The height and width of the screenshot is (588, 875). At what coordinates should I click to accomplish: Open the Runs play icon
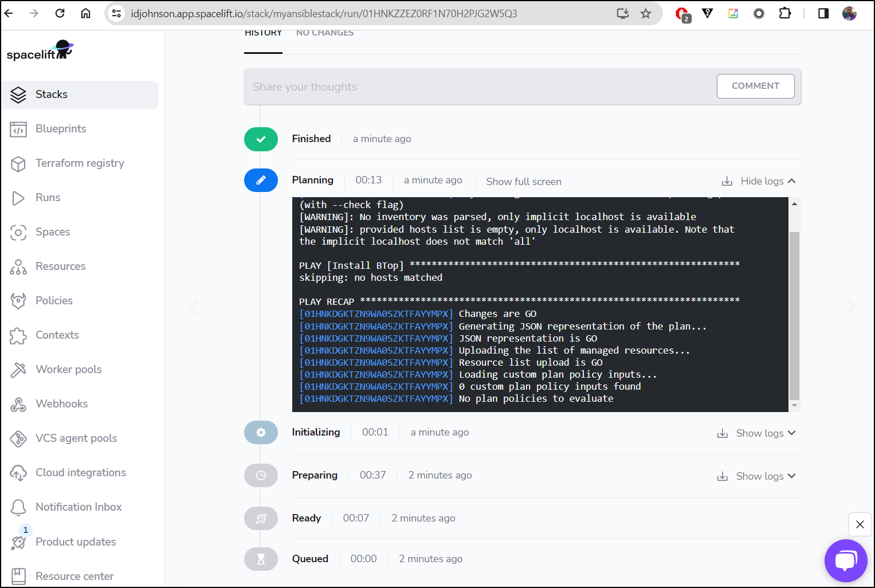click(x=18, y=198)
